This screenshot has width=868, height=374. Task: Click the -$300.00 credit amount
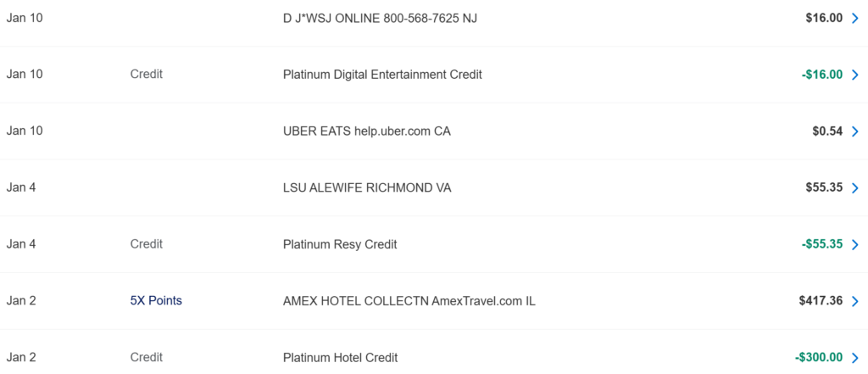point(819,358)
